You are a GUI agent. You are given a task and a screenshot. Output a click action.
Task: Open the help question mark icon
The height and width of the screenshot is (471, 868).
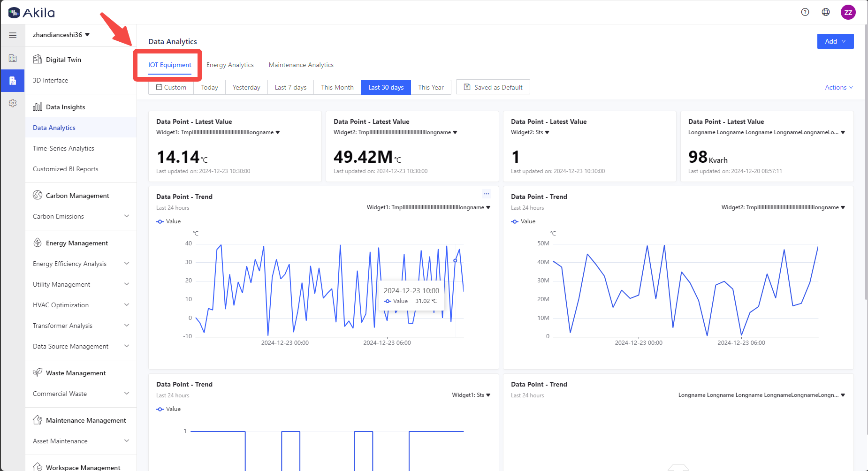(x=805, y=12)
